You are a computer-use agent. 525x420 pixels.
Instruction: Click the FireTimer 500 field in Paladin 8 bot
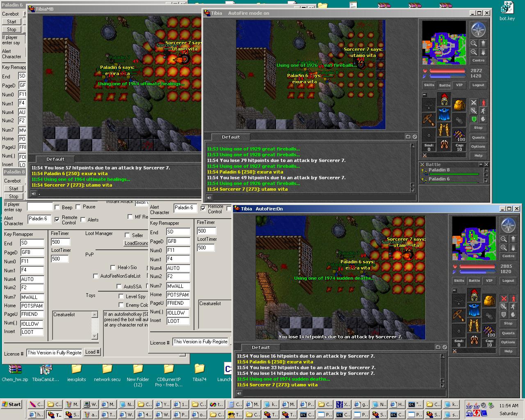point(60,242)
